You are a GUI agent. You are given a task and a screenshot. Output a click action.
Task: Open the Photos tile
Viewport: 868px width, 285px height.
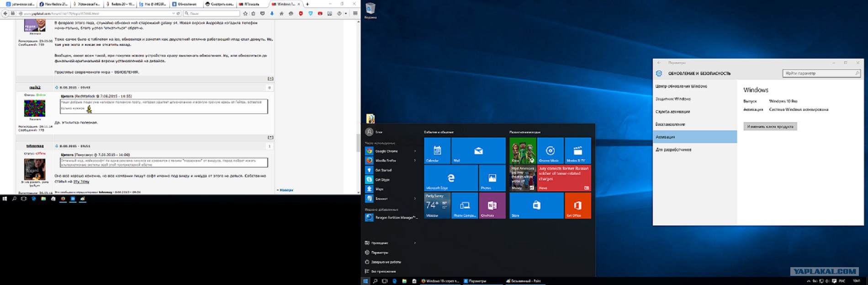[492, 178]
